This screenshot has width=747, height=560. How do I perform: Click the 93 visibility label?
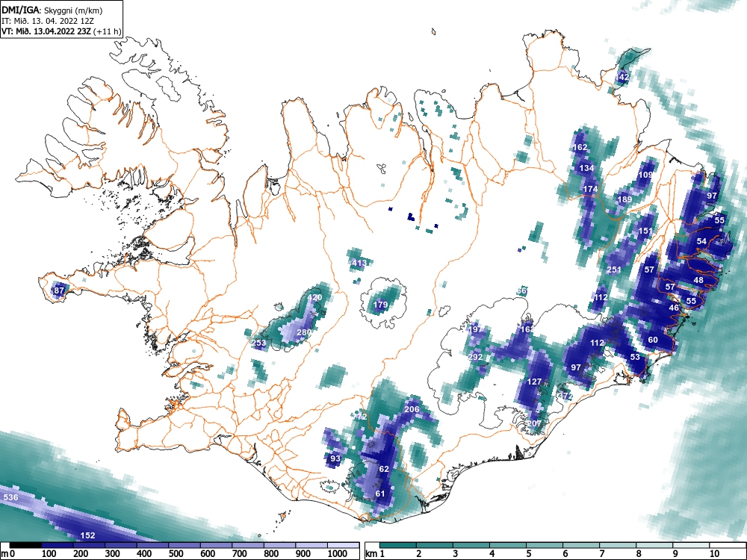(x=335, y=458)
